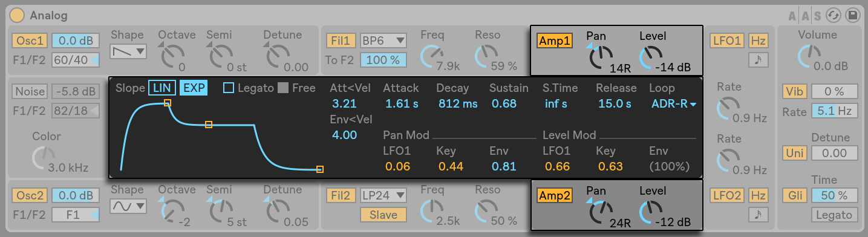Click the Decay value 812 ms

pos(457,103)
